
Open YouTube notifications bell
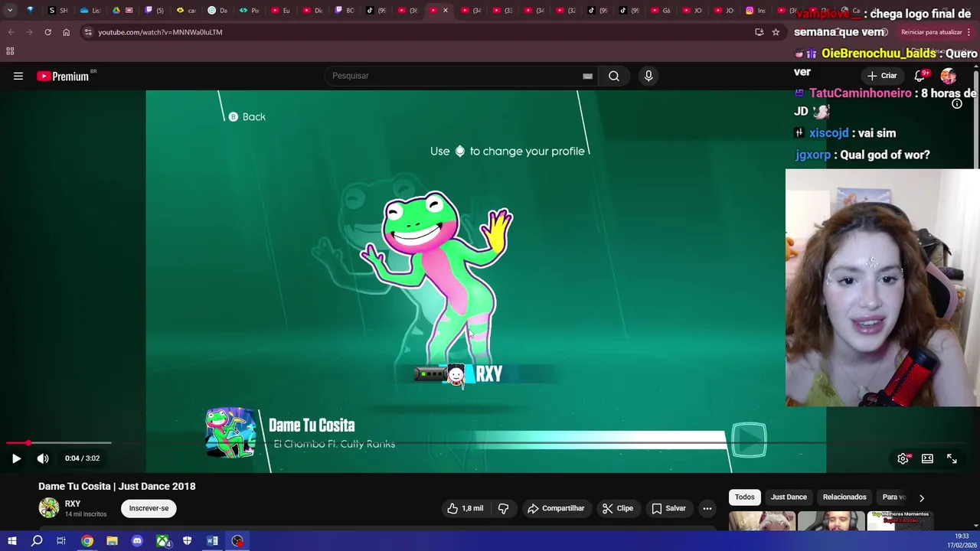pyautogui.click(x=920, y=76)
